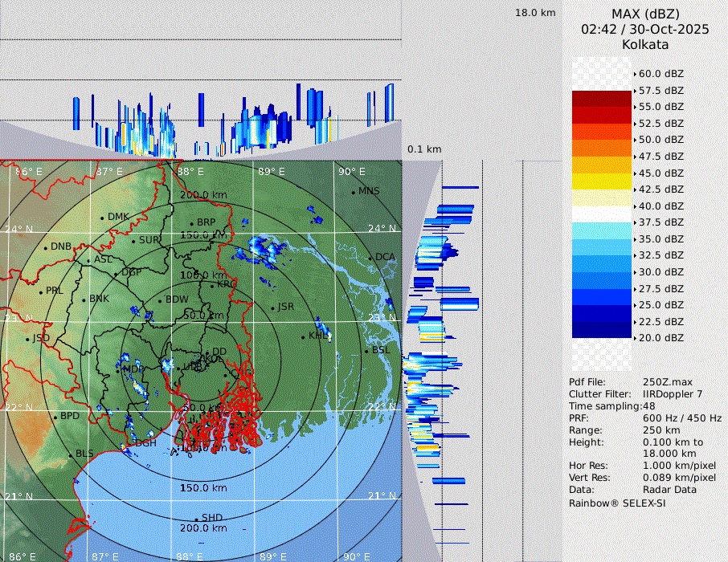Screen dimensions: 728x562
Task: Click the Kolkata radar site name
Action: pos(644,44)
